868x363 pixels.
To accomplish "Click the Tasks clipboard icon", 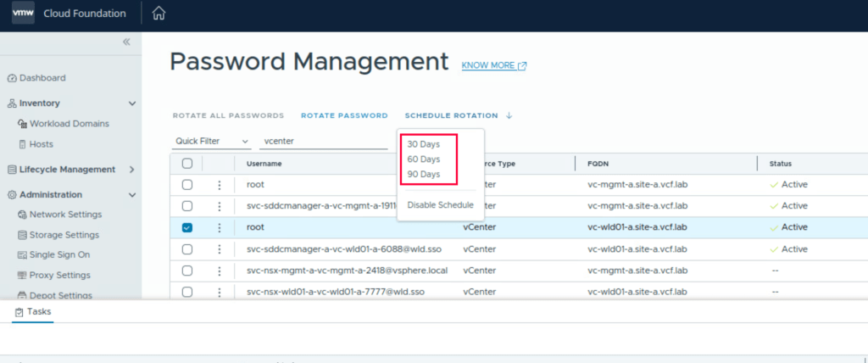I will 19,312.
